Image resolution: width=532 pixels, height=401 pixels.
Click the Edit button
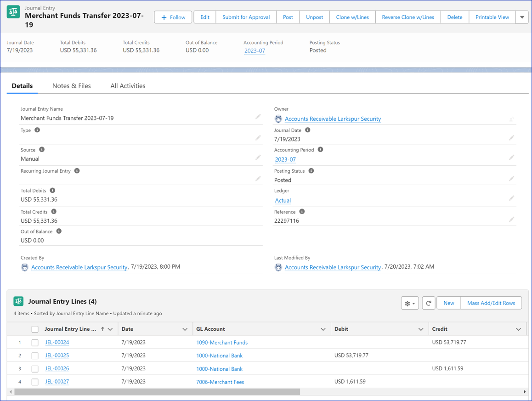coord(205,17)
